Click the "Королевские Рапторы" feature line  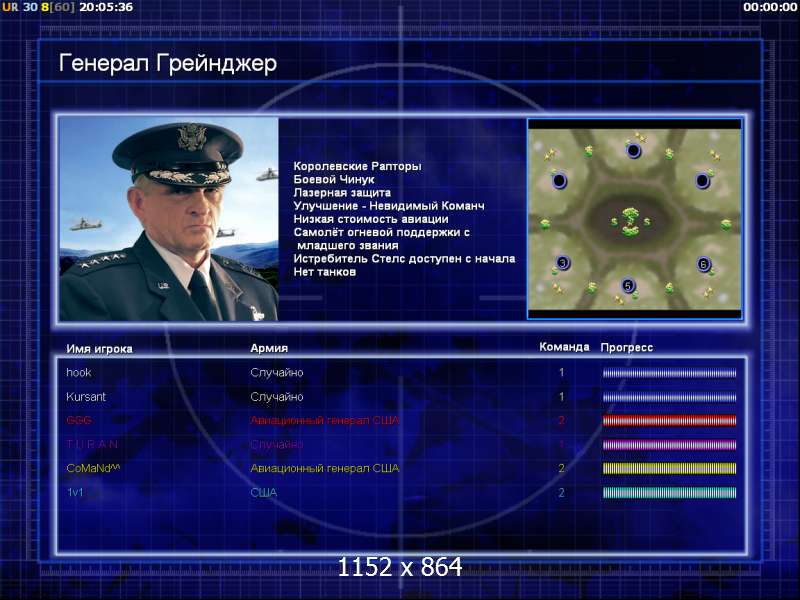tap(358, 166)
